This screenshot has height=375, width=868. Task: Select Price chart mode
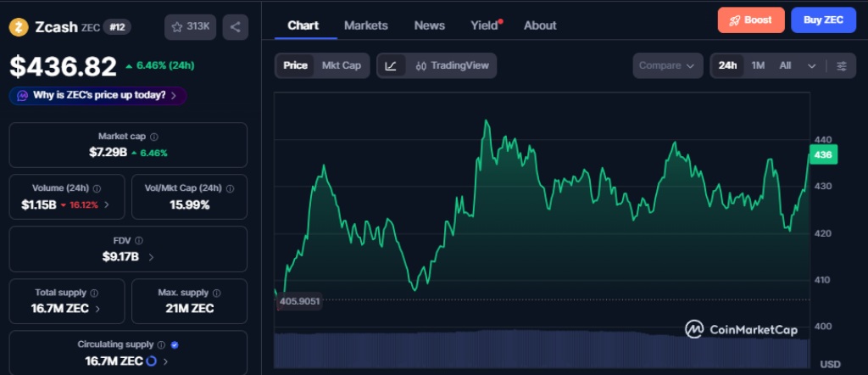coord(296,65)
